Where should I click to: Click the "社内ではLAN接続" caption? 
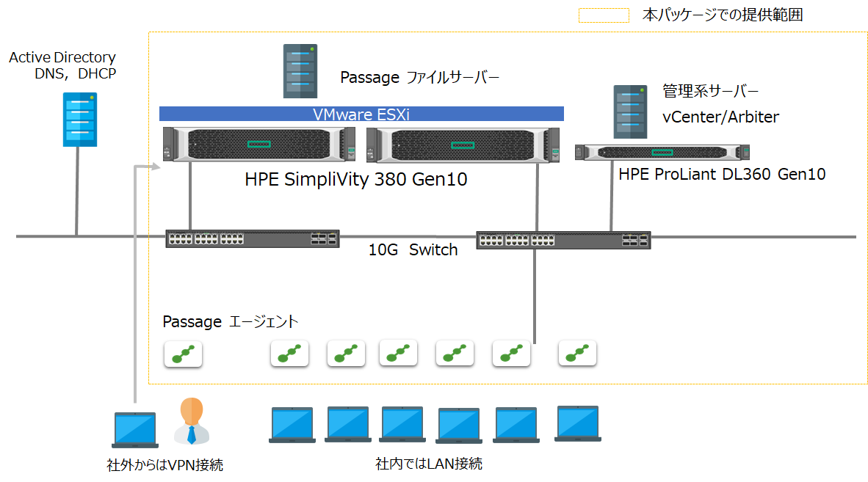[428, 464]
